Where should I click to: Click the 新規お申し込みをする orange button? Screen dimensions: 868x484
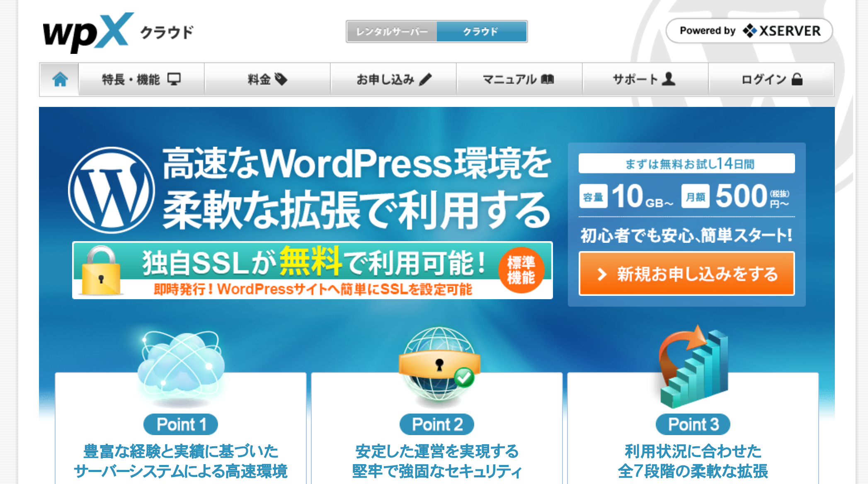(687, 274)
